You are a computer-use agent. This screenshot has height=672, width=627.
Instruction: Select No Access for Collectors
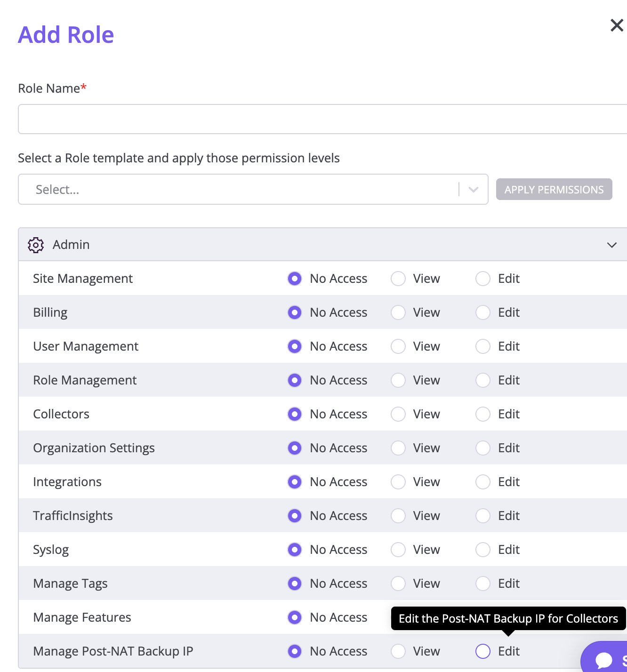tap(295, 414)
